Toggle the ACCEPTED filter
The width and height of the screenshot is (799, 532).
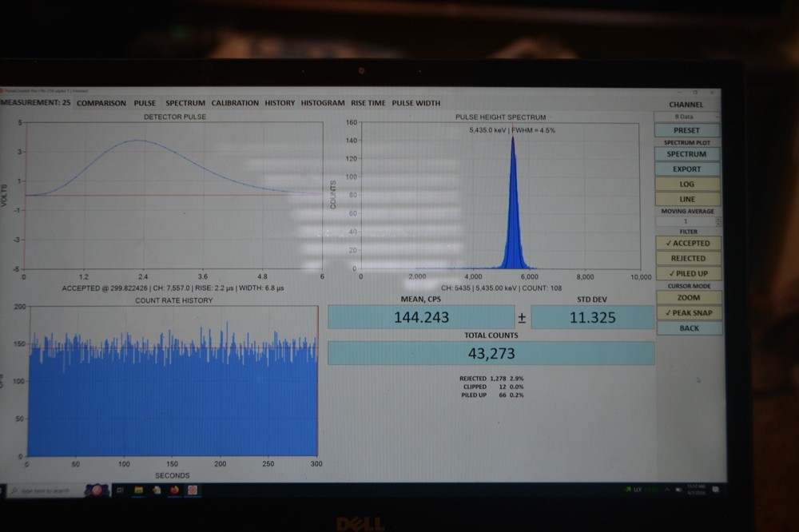(688, 244)
